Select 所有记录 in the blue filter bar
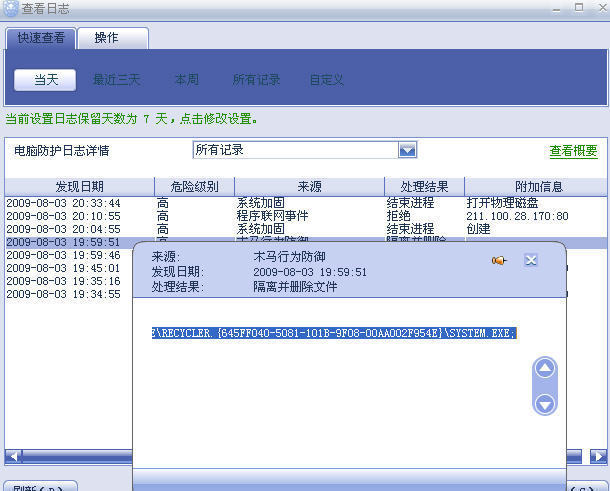The width and height of the screenshot is (610, 491). [x=256, y=80]
